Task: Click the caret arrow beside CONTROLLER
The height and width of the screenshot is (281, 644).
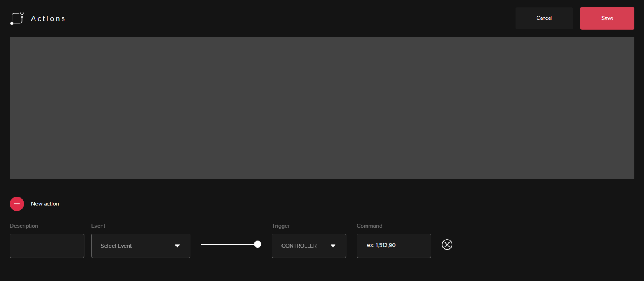Action: click(x=333, y=246)
